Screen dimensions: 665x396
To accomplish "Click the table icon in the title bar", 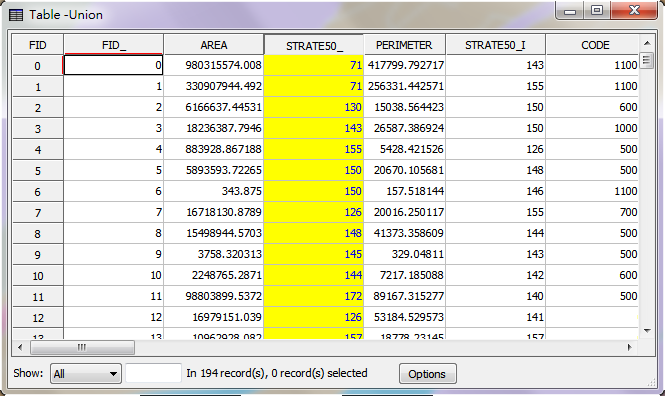I will coord(16,15).
